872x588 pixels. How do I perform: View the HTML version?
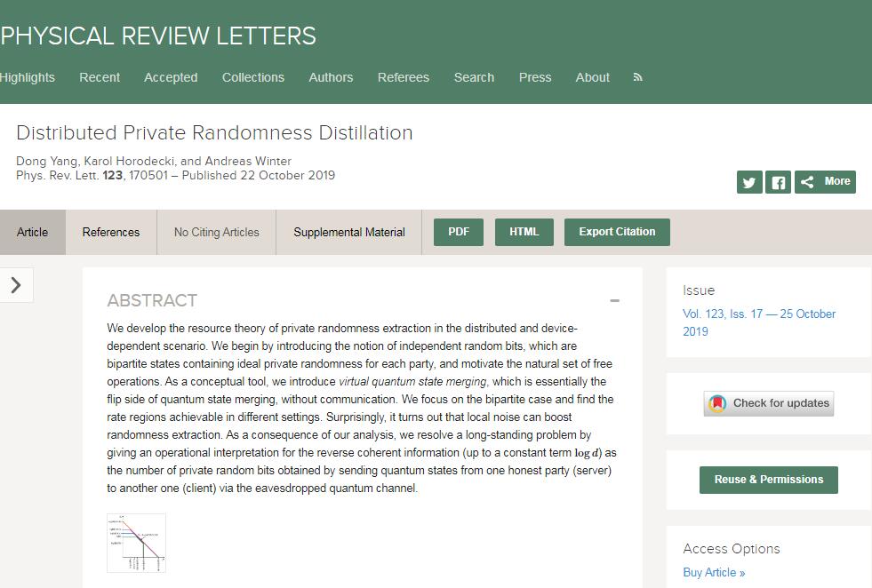pos(524,232)
